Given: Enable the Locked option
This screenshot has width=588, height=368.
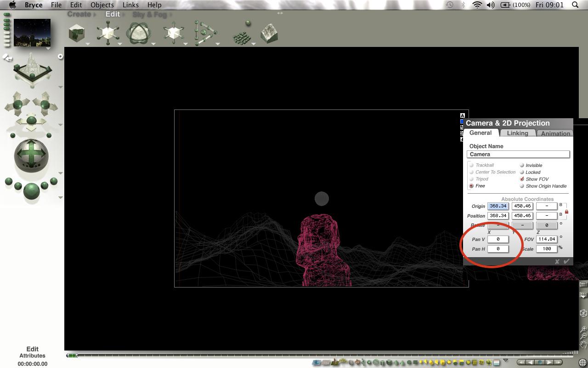Looking at the screenshot, I should coord(522,172).
